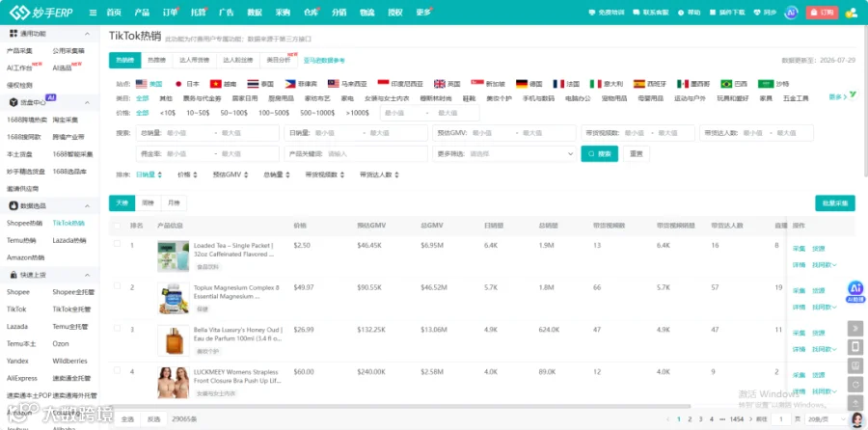868x430 pixels.
Task: Click the customer service avatar at bottom right
Action: pyautogui.click(x=856, y=419)
